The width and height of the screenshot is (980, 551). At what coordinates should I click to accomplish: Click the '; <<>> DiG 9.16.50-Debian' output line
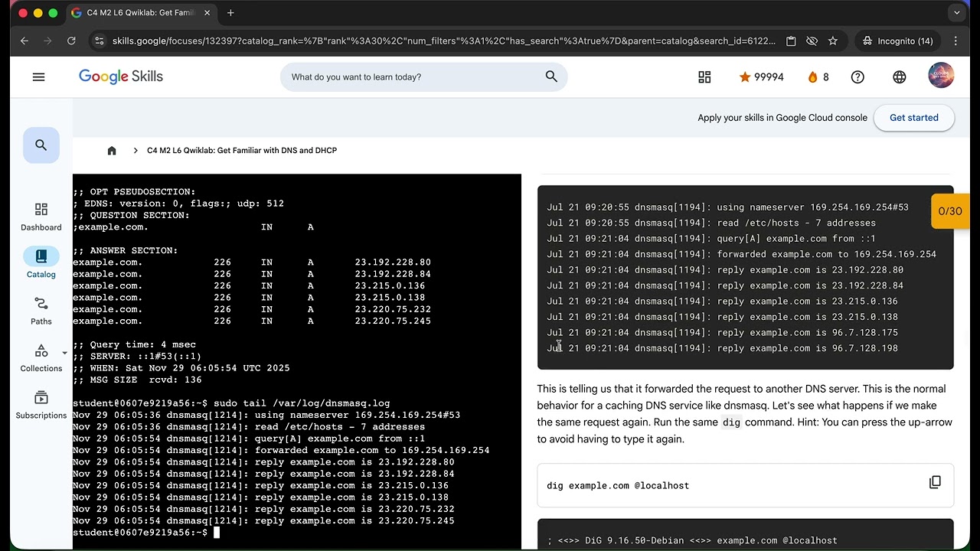pyautogui.click(x=692, y=540)
